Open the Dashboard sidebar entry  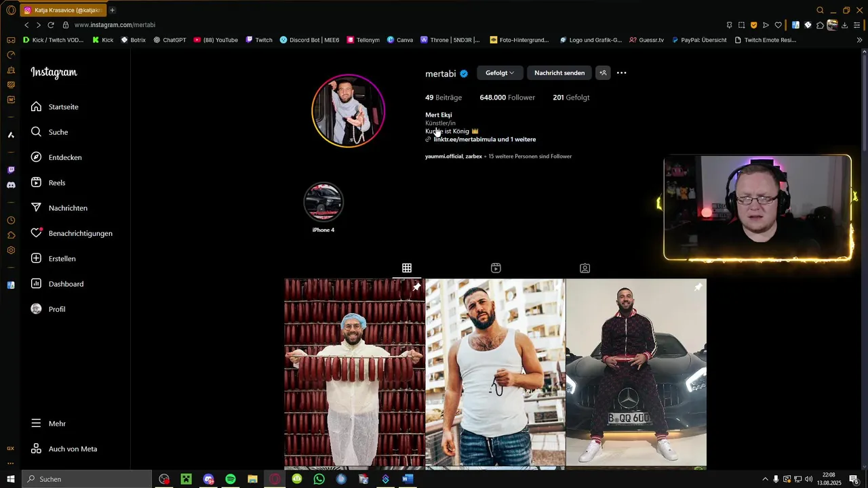(57, 284)
